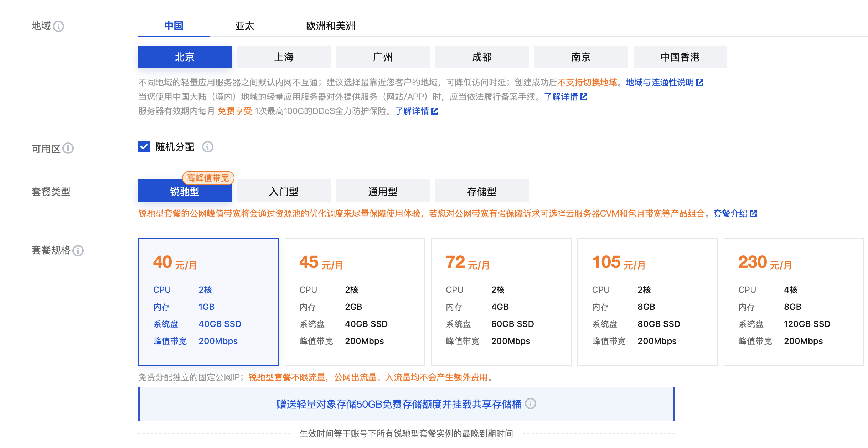This screenshot has width=868, height=448.
Task: Switch to the 亚太 region tab
Action: pyautogui.click(x=245, y=26)
